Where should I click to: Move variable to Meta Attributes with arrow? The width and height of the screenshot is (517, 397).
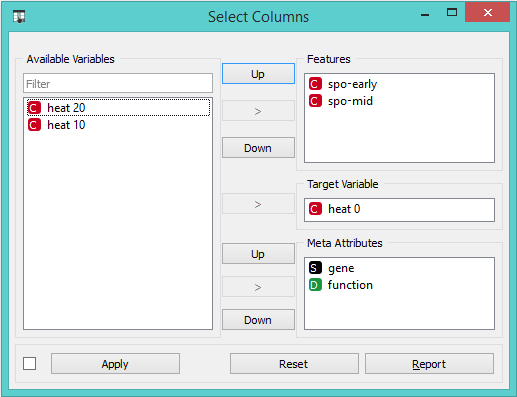point(258,287)
